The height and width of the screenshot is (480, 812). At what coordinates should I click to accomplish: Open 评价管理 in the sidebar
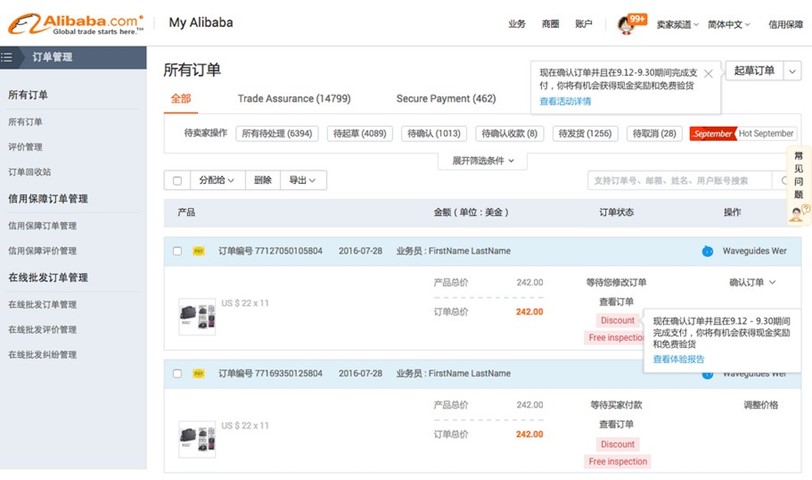(x=25, y=147)
